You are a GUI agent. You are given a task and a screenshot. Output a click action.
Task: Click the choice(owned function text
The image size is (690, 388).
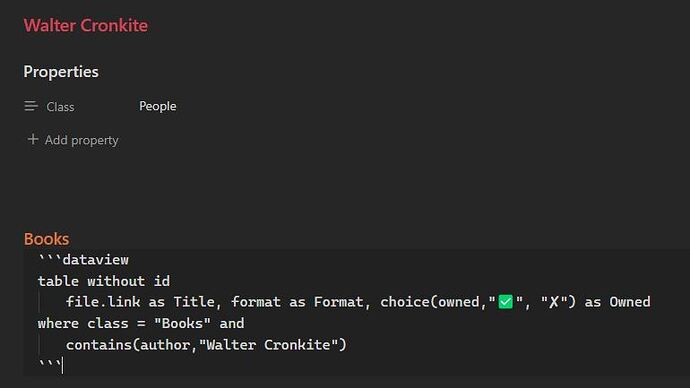[x=433, y=302]
